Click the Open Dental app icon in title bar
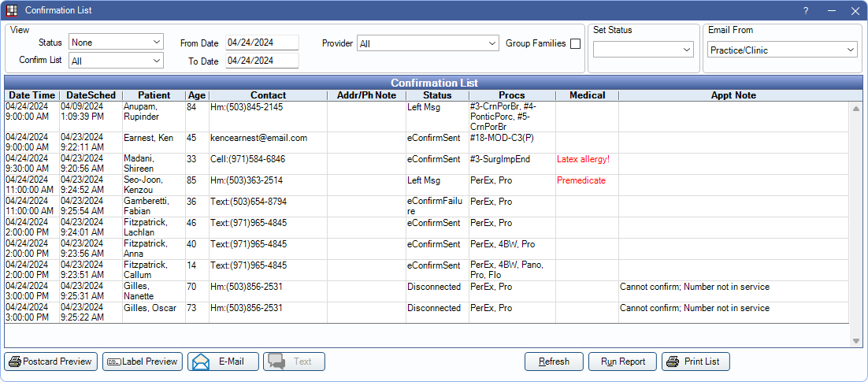The height and width of the screenshot is (382, 868). point(12,10)
